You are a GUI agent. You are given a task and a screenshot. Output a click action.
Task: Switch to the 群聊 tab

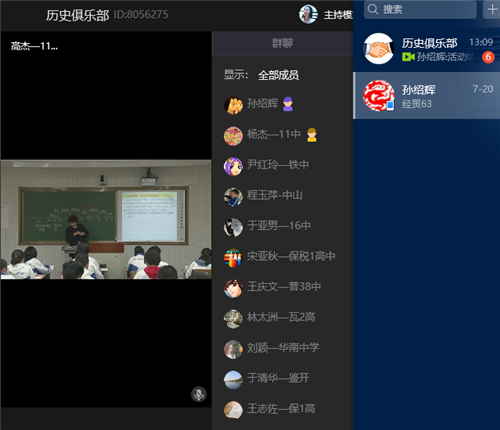282,43
